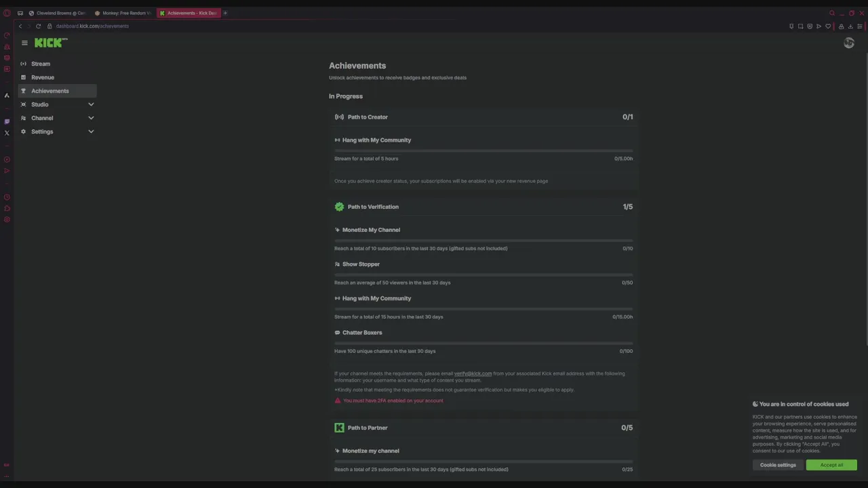Click the workspaces icon next to tabs
The image size is (868, 488).
point(20,13)
